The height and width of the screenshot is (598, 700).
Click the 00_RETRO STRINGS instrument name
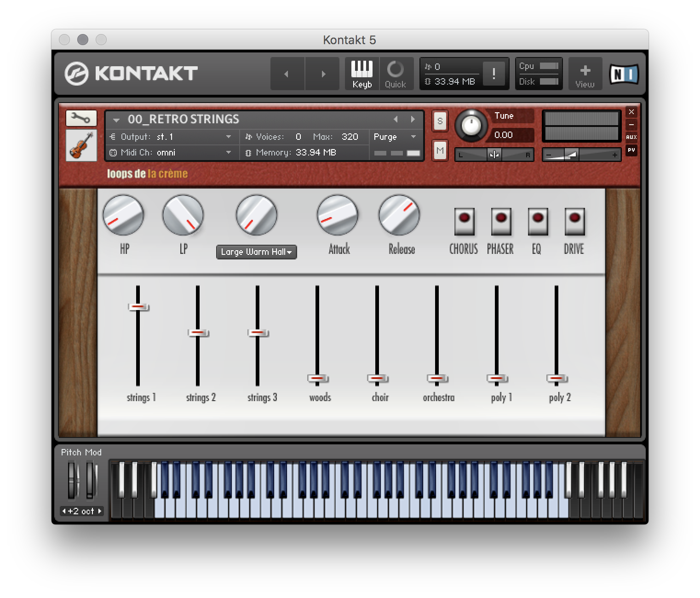coord(183,119)
